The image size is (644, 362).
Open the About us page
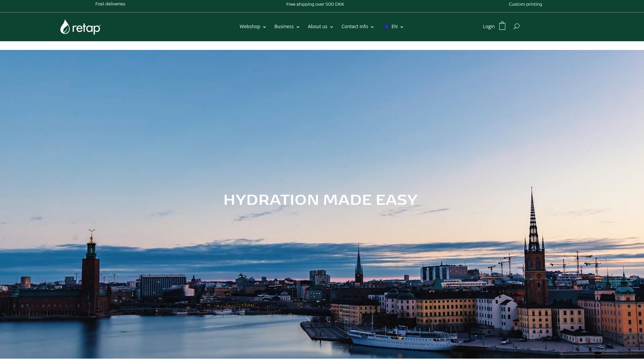click(x=317, y=26)
